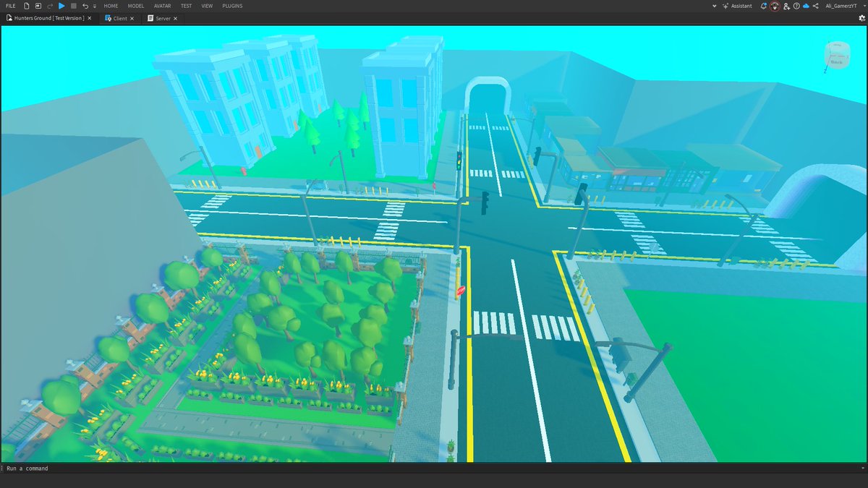Click the share icon
This screenshot has width=868, height=488.
coord(816,6)
